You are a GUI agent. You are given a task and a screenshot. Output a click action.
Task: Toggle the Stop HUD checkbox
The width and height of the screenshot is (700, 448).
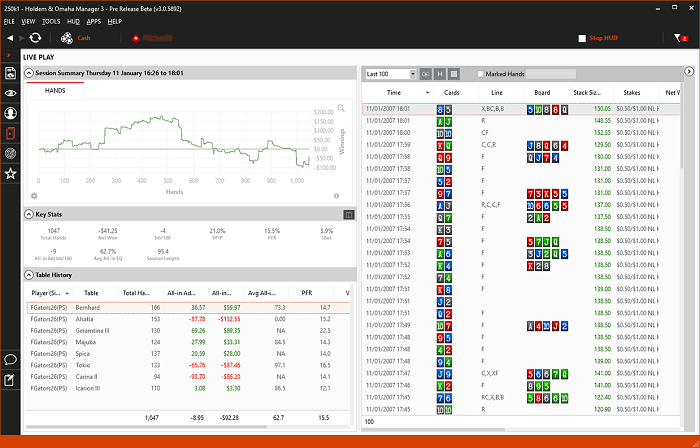[x=583, y=38]
